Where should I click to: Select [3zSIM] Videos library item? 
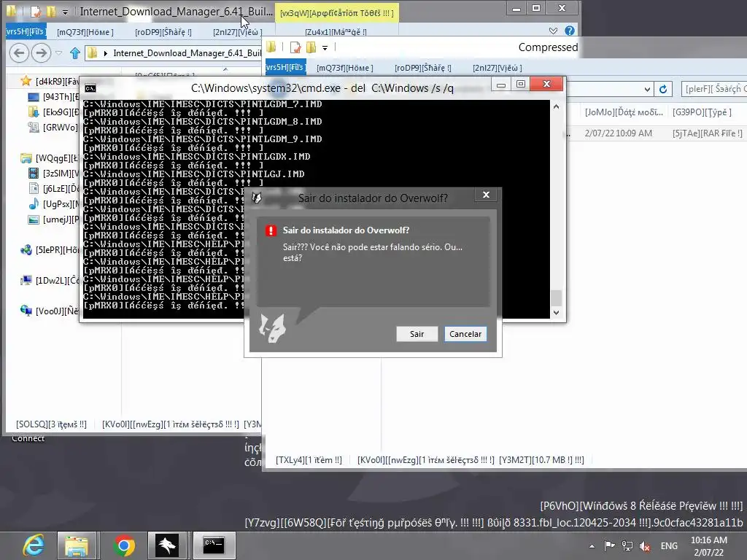[x=53, y=173]
